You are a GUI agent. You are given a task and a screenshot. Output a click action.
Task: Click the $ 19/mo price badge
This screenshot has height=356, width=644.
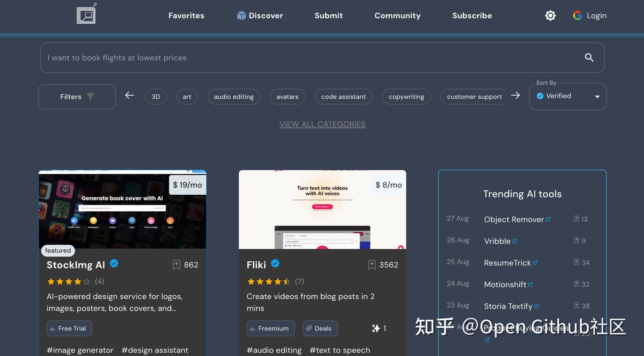(187, 185)
